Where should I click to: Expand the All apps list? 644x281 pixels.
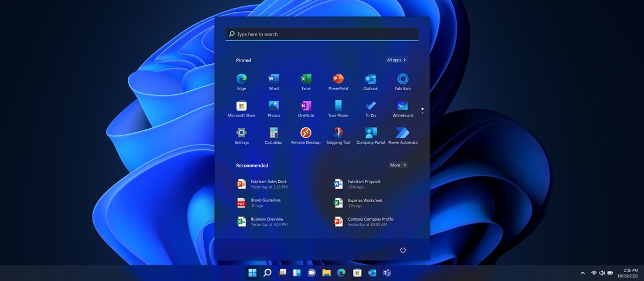pyautogui.click(x=396, y=60)
